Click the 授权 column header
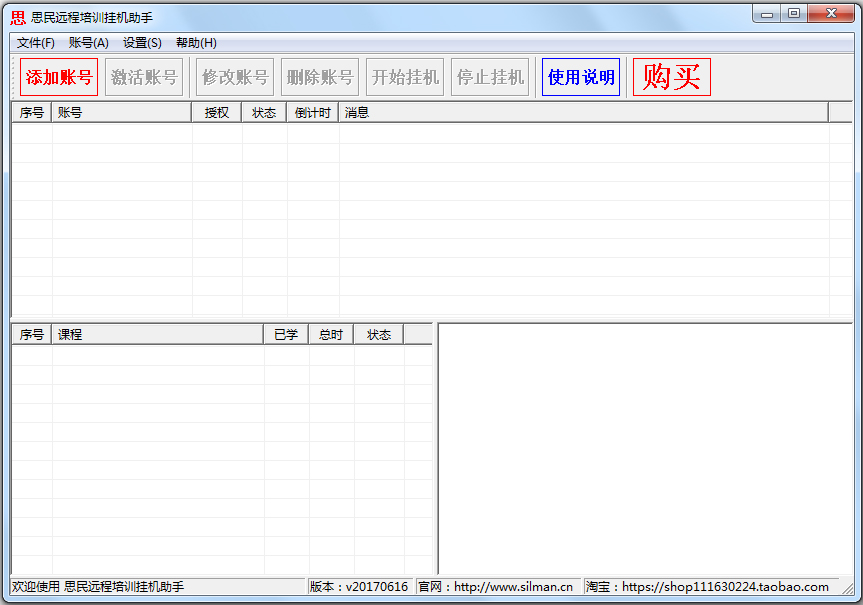The width and height of the screenshot is (863, 605). point(217,112)
